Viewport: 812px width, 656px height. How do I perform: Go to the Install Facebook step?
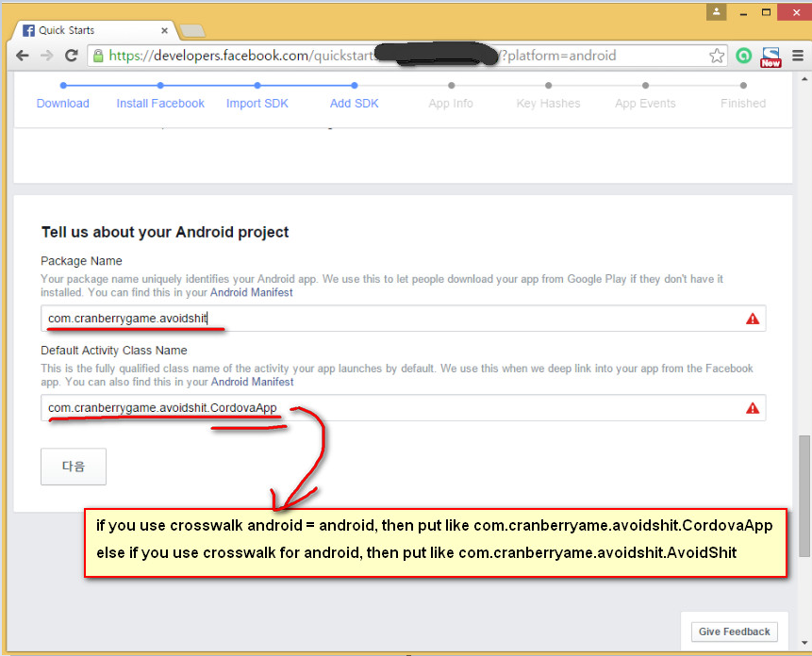pos(160,104)
